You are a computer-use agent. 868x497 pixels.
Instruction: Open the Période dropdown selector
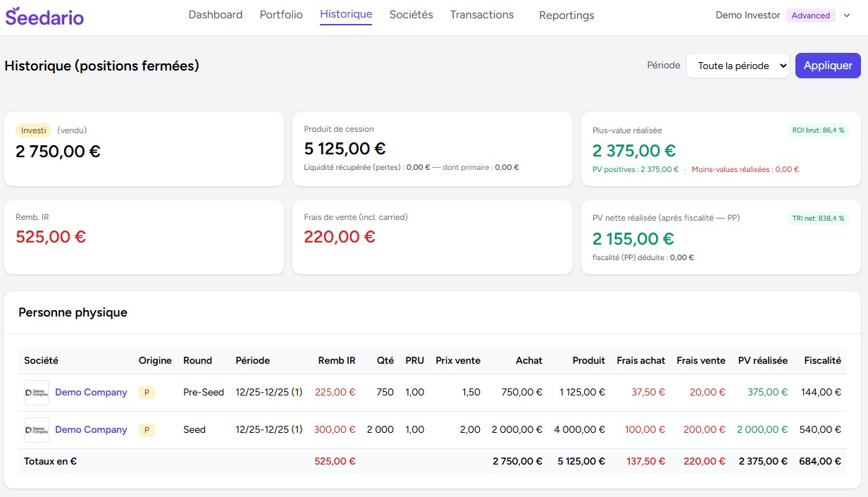tap(738, 66)
